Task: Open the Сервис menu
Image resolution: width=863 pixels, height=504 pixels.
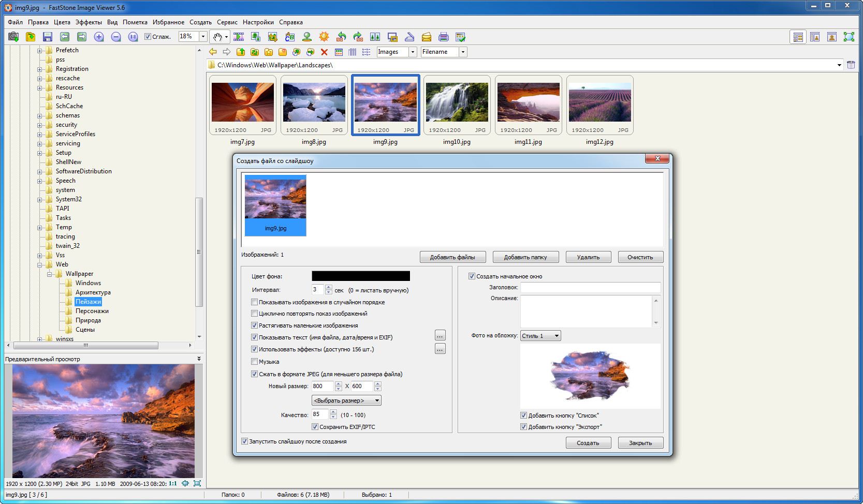Action: [x=227, y=22]
